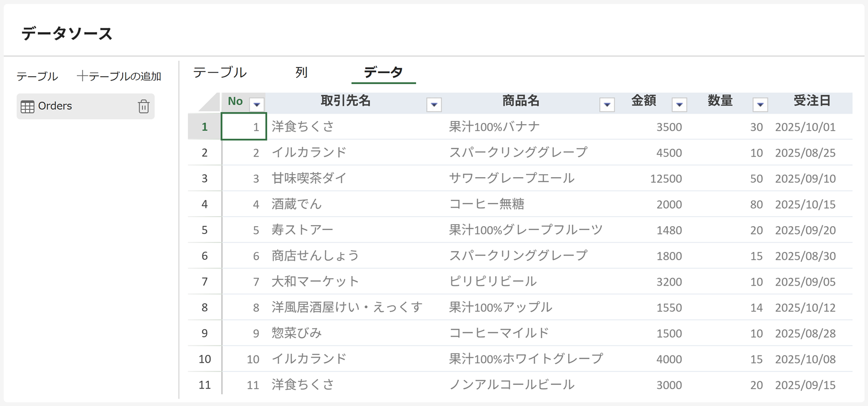The width and height of the screenshot is (868, 406).
Task: Click the date cell 2025/10/01
Action: click(805, 127)
